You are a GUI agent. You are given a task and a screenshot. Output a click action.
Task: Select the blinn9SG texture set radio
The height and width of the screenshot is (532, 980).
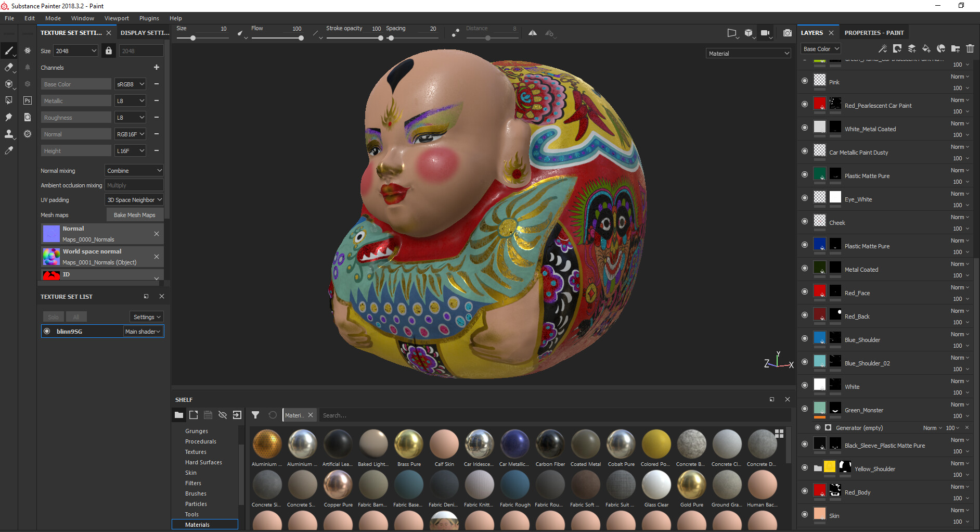pos(47,331)
